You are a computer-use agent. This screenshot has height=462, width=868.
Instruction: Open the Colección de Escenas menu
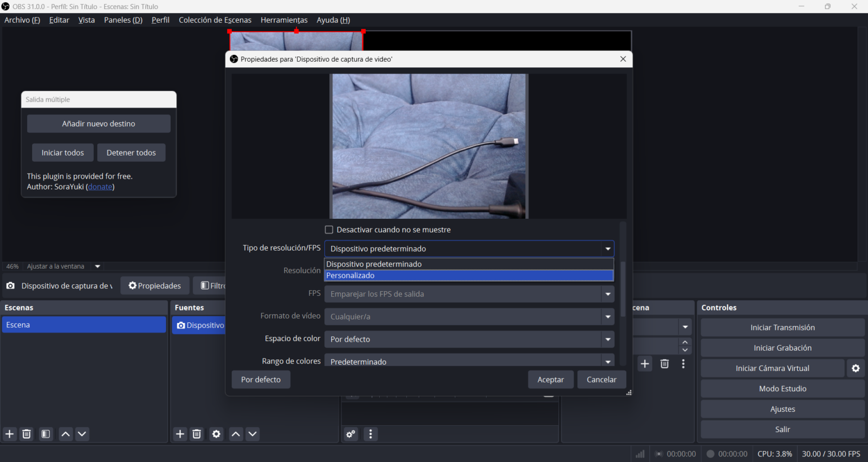[x=215, y=20]
